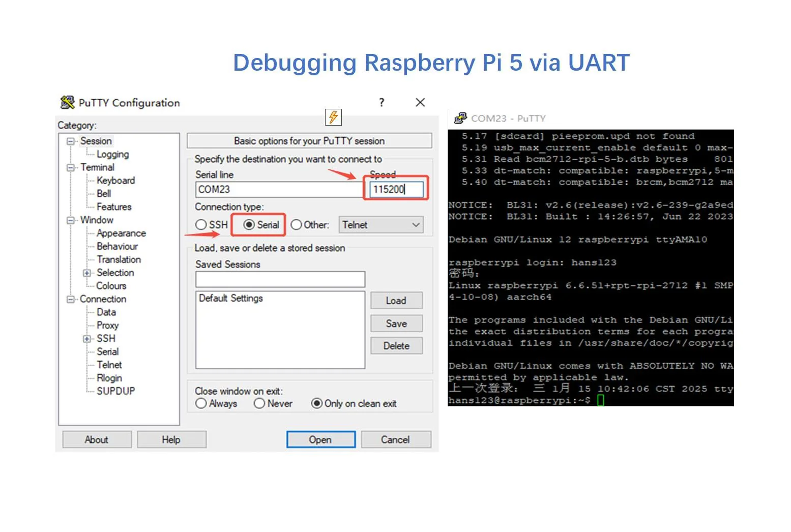Click the terminal line 'raspberrypi login: hans123'
Viewport: 791px width, 532px height.
point(532,262)
